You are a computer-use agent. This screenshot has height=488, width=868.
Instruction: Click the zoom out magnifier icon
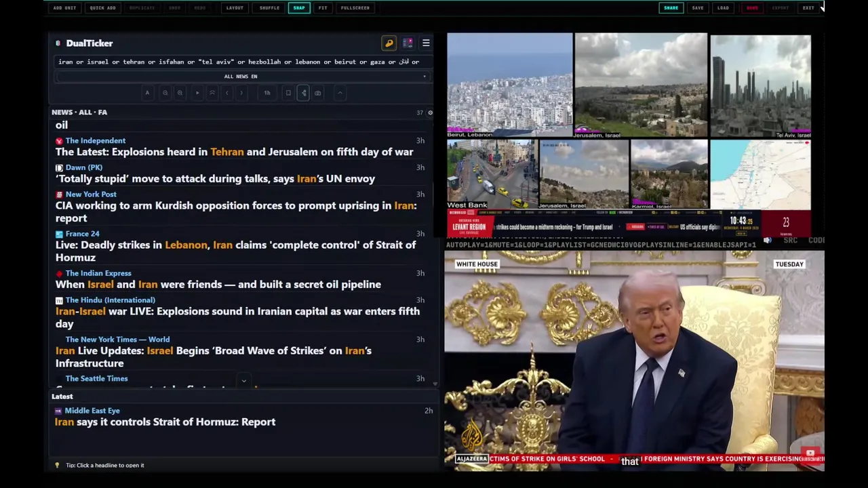point(165,93)
